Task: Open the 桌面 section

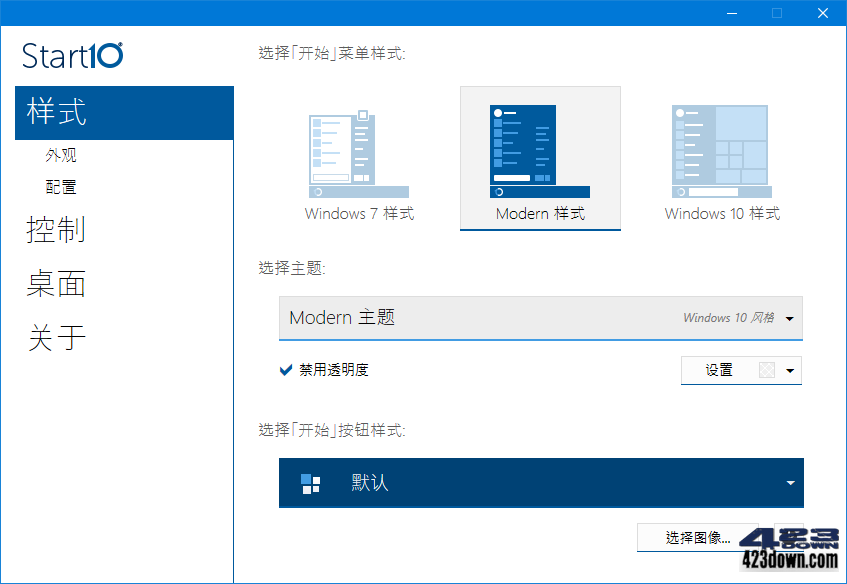Action: coord(57,284)
